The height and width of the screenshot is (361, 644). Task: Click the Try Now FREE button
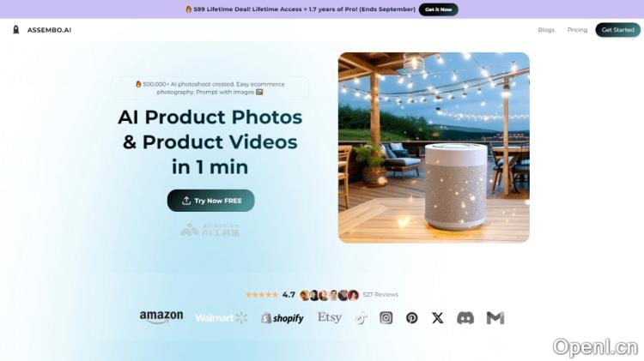point(210,201)
